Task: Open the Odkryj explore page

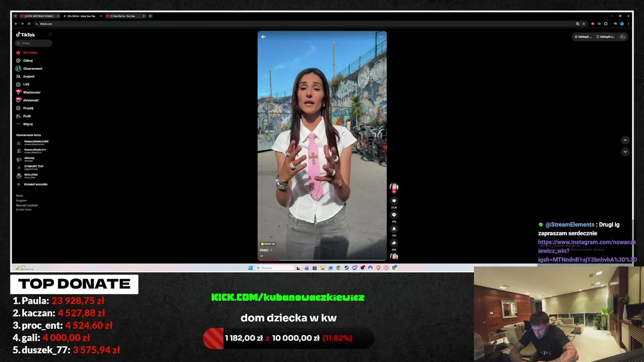Action: click(x=24, y=60)
